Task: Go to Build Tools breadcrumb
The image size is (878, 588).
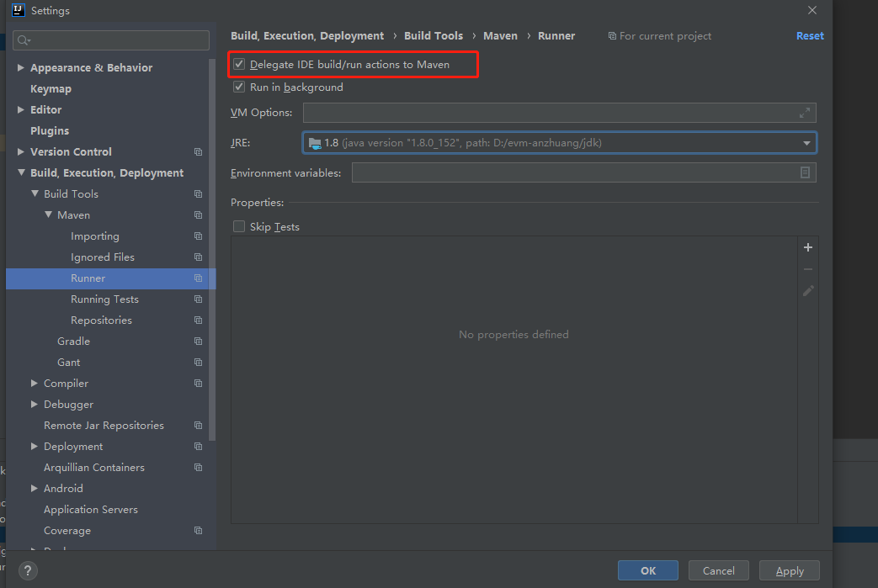Action: pyautogui.click(x=434, y=36)
